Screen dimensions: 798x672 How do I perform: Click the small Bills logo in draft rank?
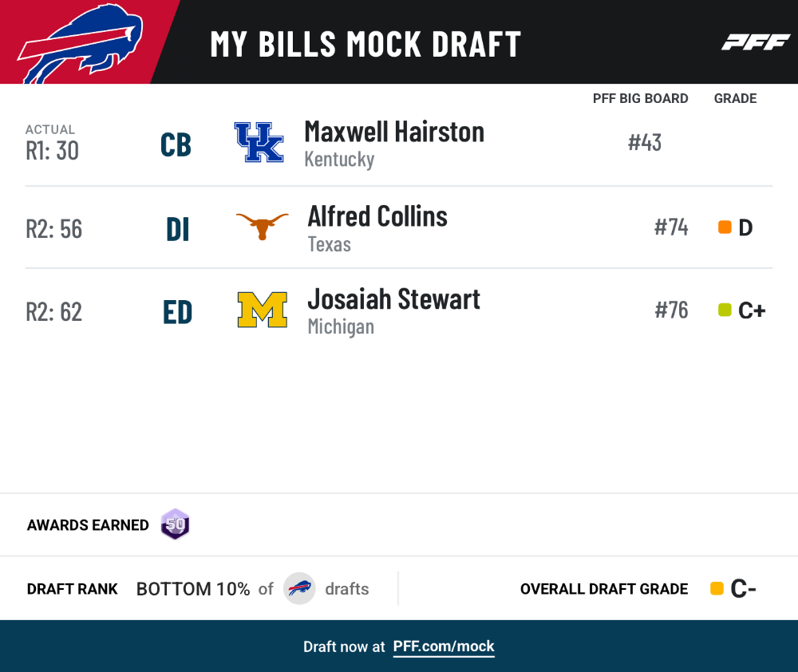point(299,588)
